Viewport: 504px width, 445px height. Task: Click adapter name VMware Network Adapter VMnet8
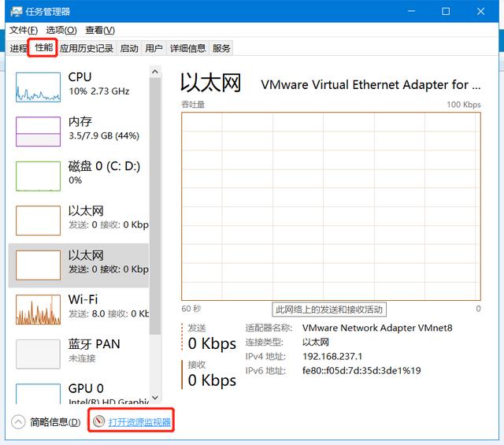377,328
